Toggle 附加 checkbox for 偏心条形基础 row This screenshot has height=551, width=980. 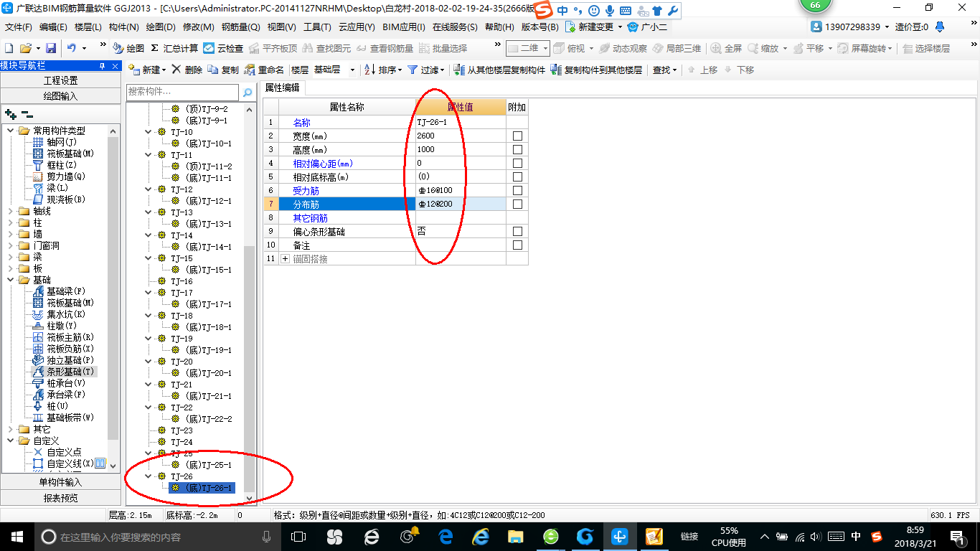click(x=517, y=232)
